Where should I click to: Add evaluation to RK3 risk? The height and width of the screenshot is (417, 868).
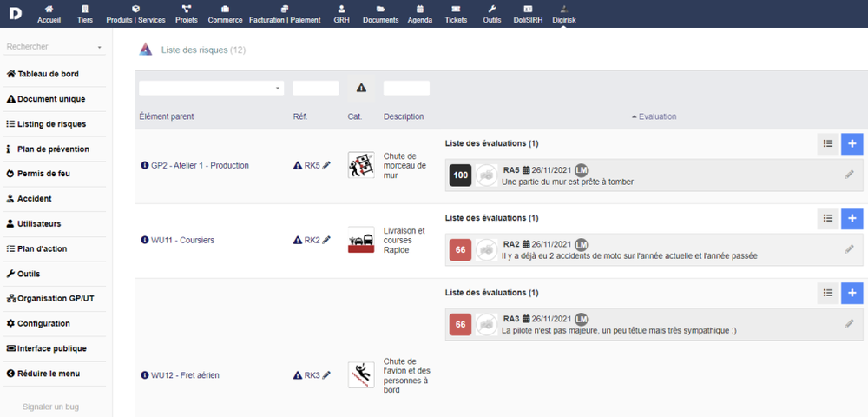coord(852,293)
